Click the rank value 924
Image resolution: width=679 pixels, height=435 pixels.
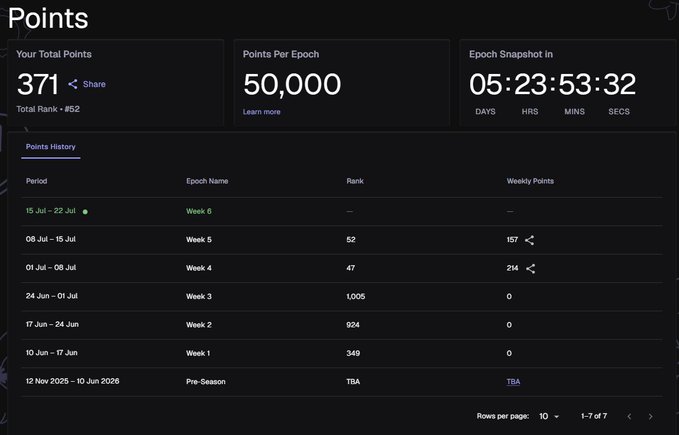coord(353,325)
